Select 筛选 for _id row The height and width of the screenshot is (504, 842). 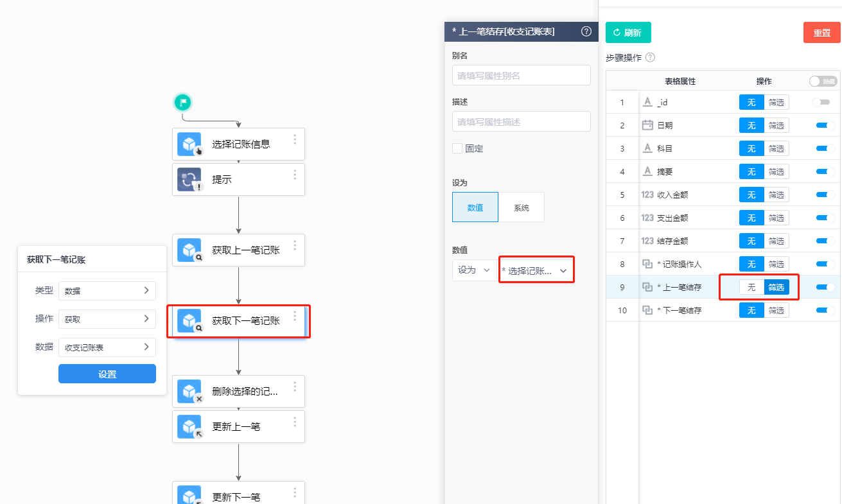(776, 102)
